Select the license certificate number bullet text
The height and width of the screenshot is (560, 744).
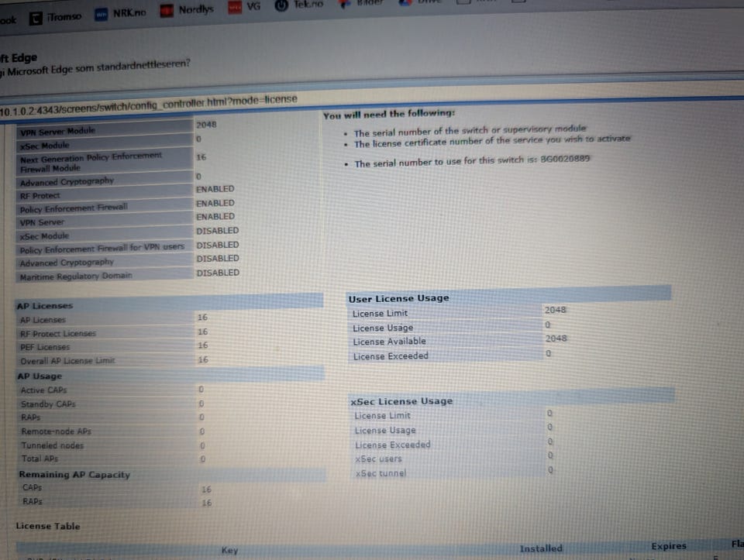(x=492, y=141)
